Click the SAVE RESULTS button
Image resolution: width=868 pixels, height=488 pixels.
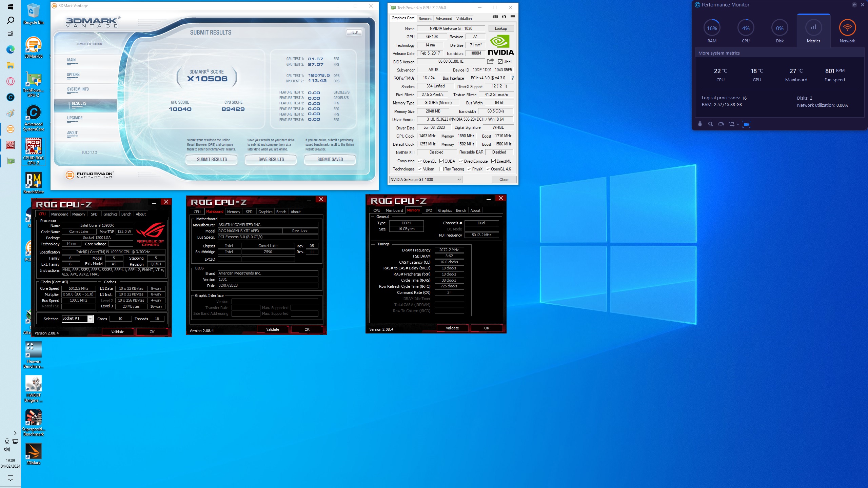coord(271,159)
